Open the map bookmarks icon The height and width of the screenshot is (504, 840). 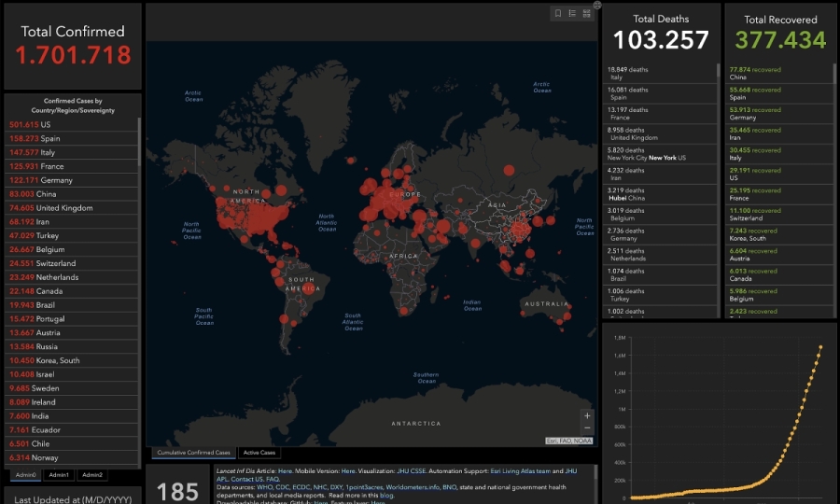click(x=558, y=13)
